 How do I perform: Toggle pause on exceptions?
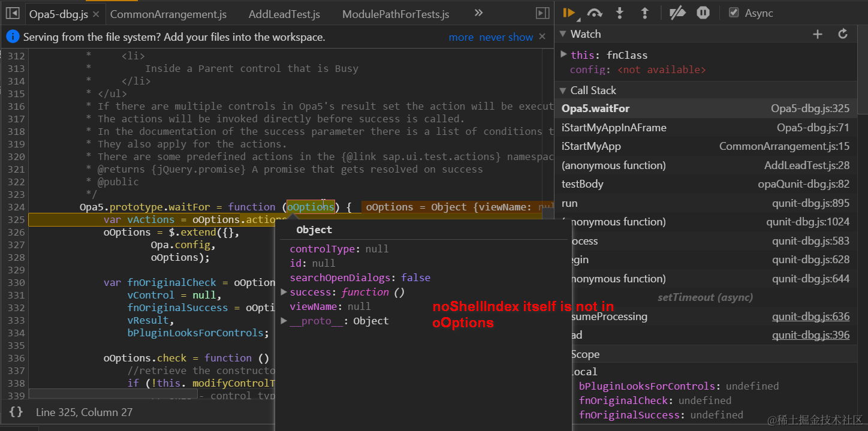[703, 13]
